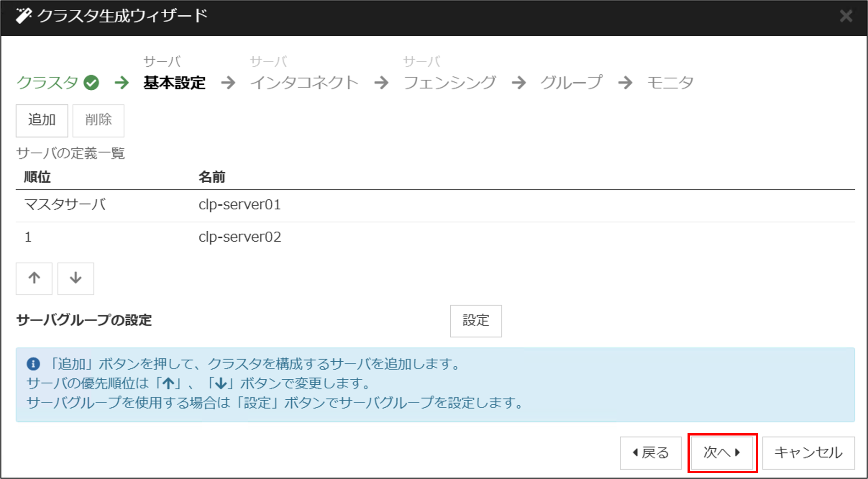Jump to the グループ wizard step

click(571, 83)
